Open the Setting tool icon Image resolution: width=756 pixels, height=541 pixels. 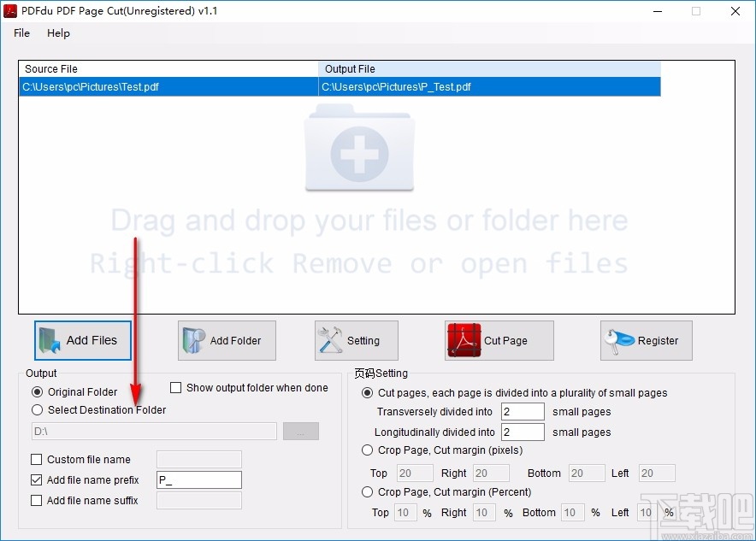pyautogui.click(x=329, y=339)
